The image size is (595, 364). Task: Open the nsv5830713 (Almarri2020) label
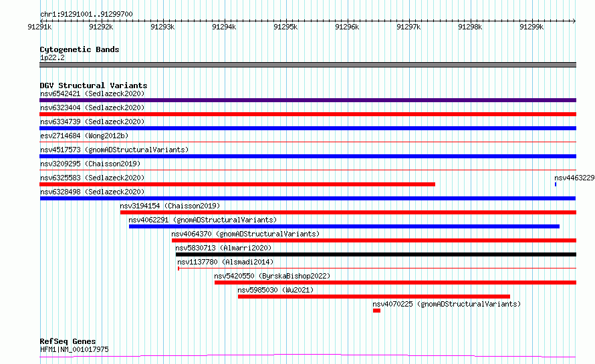(x=223, y=248)
